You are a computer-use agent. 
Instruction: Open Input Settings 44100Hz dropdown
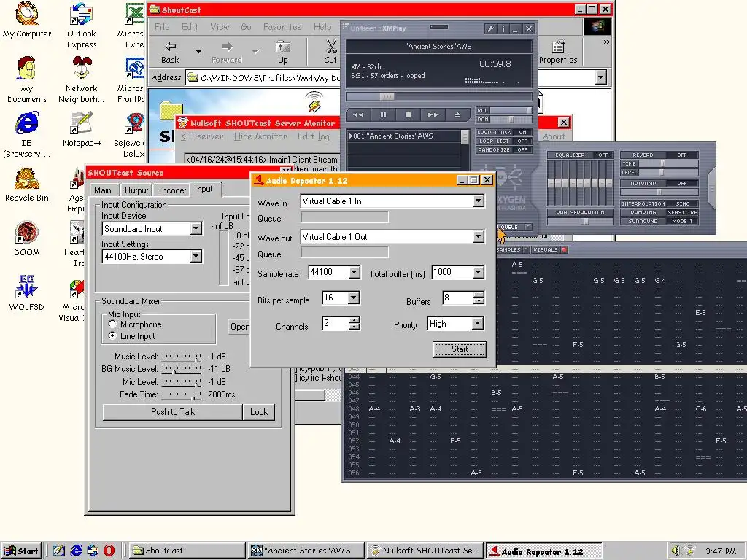pos(196,257)
